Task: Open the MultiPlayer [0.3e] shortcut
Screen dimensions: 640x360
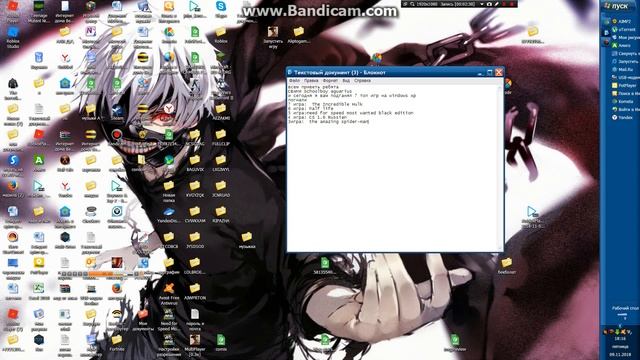Action: [195, 344]
